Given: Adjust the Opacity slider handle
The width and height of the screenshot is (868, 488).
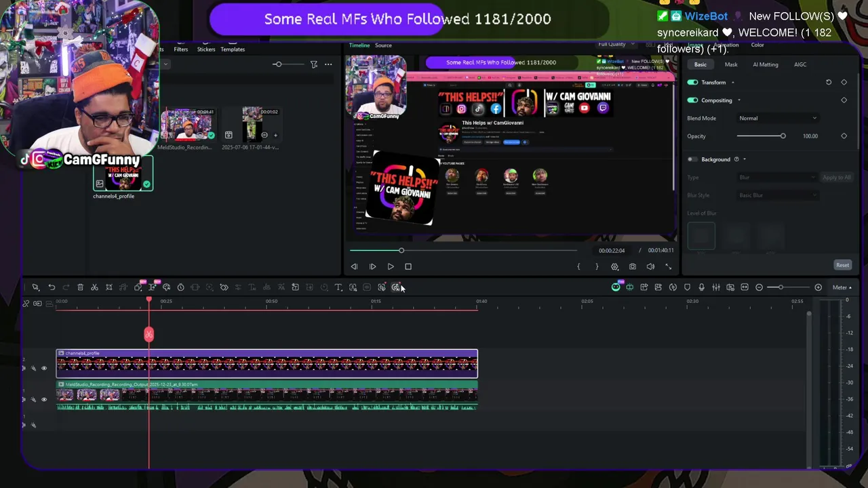Looking at the screenshot, I should pyautogui.click(x=783, y=136).
